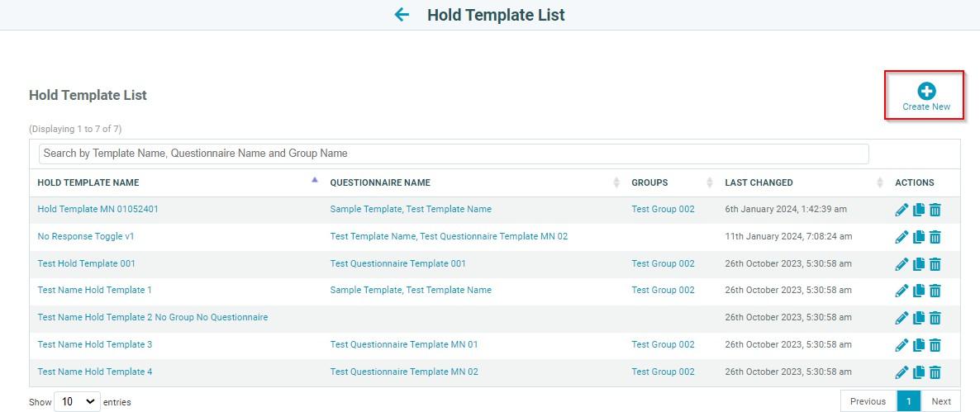
Task: Click the Actions column header
Action: 915,183
